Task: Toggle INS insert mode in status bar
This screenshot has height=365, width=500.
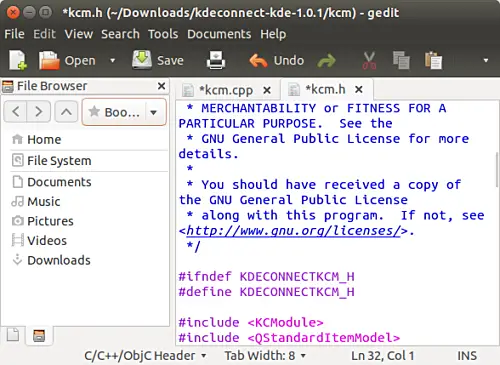Action: pyautogui.click(x=467, y=356)
